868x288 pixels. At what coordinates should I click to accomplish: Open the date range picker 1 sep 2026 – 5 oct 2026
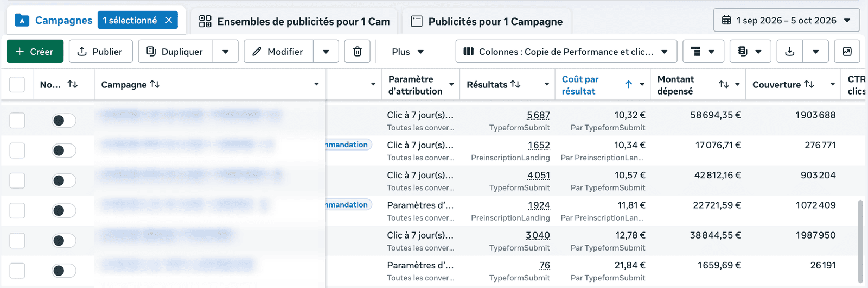click(x=787, y=20)
